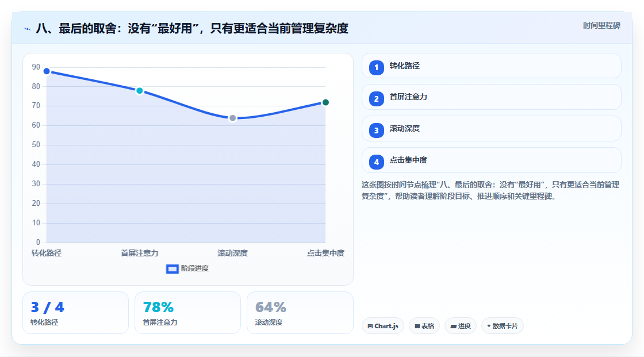The image size is (644, 357).
Task: Click the 3 / 4 转化路径 stat card
Action: pyautogui.click(x=75, y=313)
